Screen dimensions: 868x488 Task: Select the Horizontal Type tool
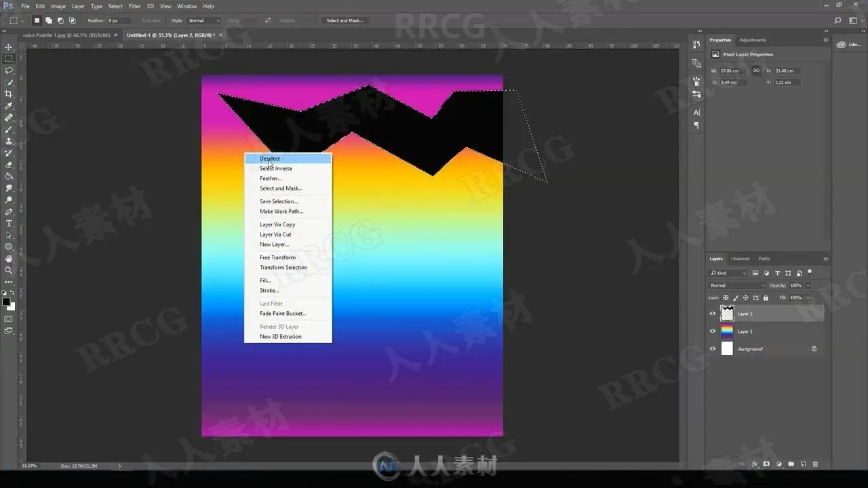click(x=9, y=223)
